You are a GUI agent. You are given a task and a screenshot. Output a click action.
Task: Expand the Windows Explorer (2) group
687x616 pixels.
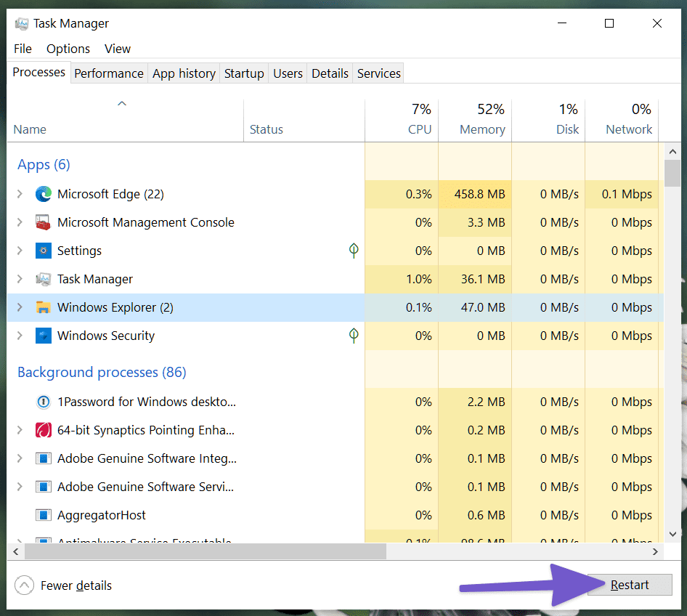click(x=20, y=307)
